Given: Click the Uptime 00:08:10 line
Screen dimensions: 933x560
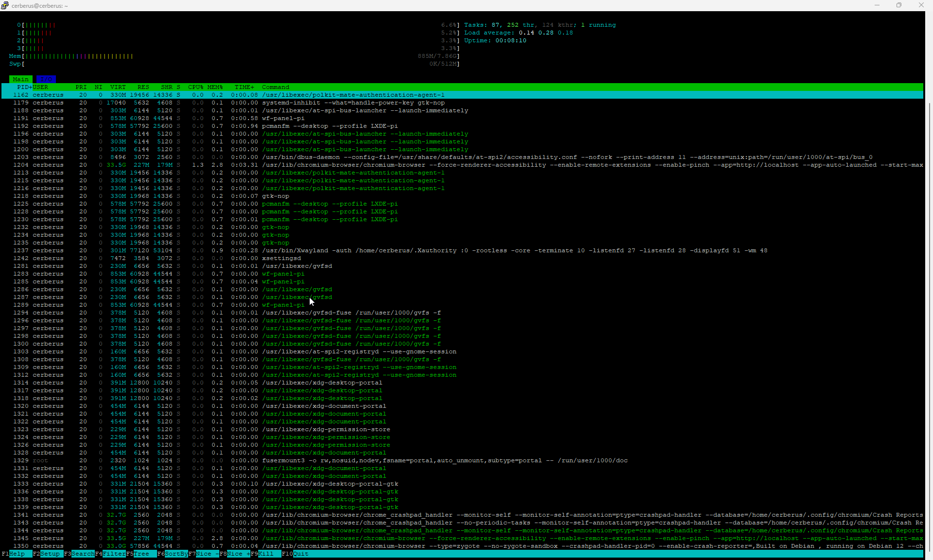Looking at the screenshot, I should pyautogui.click(x=495, y=40).
